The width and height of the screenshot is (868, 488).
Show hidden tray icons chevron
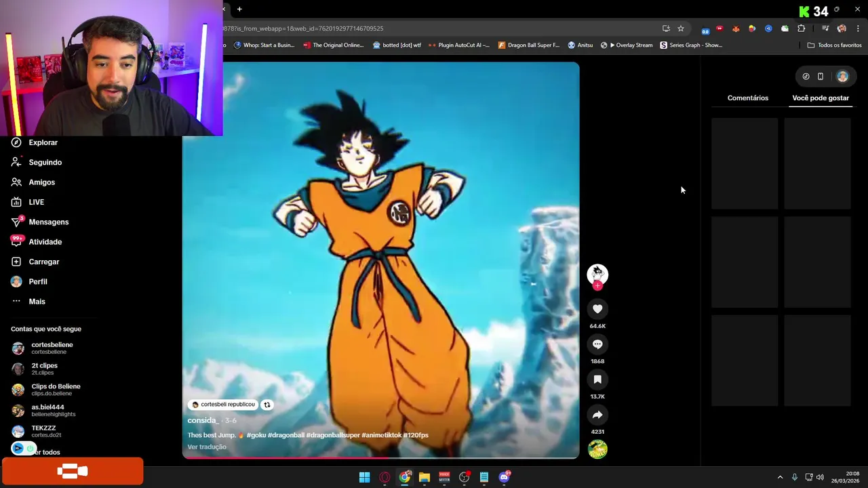(x=780, y=477)
